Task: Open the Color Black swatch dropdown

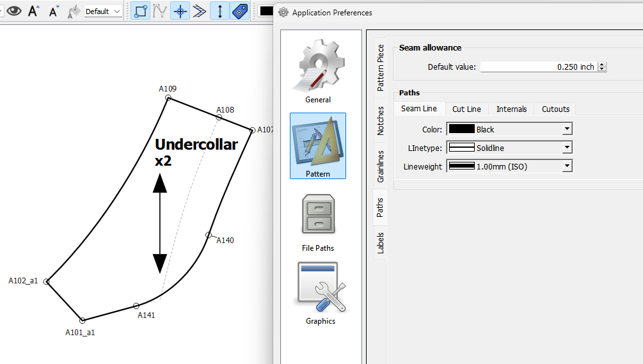Action: click(509, 129)
